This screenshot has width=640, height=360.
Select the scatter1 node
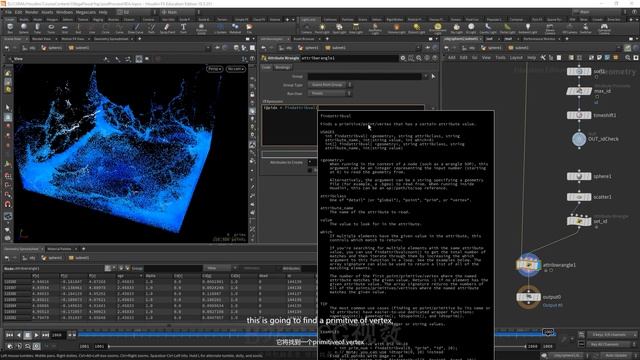click(579, 197)
